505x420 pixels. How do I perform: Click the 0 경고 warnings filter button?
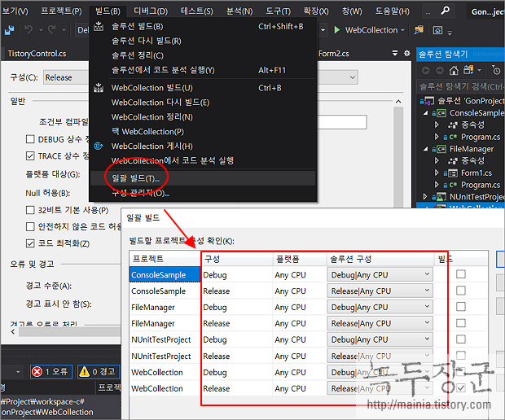(x=99, y=372)
